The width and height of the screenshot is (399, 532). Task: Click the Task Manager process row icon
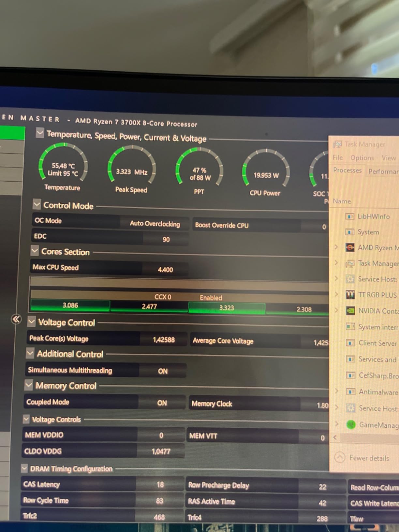350,263
